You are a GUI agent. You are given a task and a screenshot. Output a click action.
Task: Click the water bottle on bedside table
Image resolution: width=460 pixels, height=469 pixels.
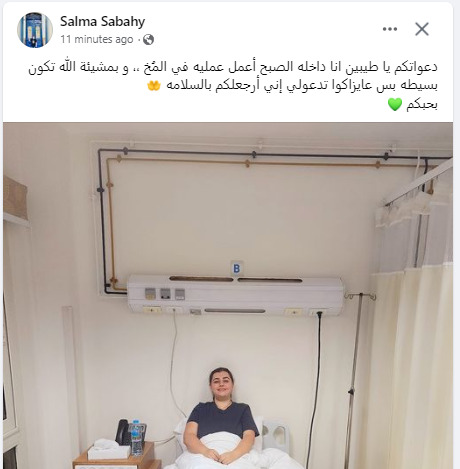(x=136, y=438)
